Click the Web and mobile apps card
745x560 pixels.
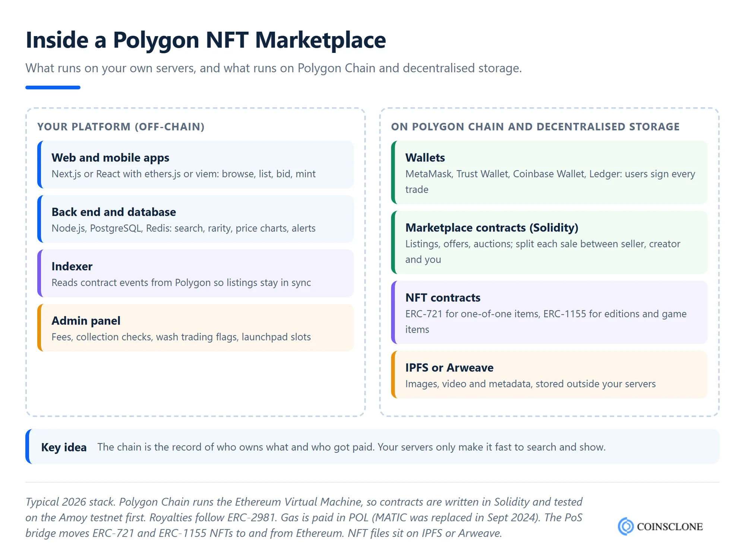[196, 165]
